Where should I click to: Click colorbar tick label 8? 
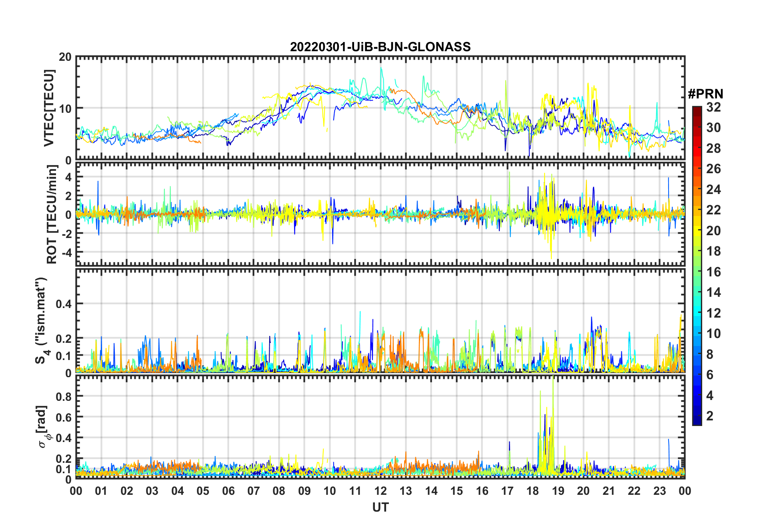(x=710, y=354)
